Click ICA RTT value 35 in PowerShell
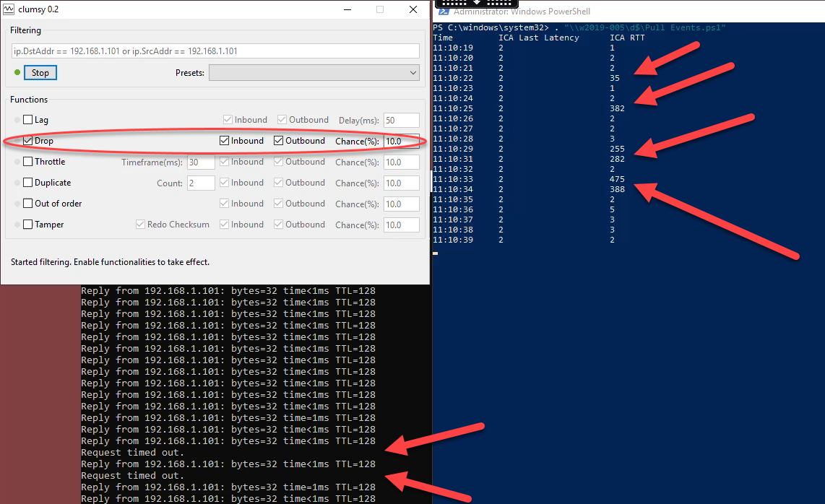 [x=615, y=78]
